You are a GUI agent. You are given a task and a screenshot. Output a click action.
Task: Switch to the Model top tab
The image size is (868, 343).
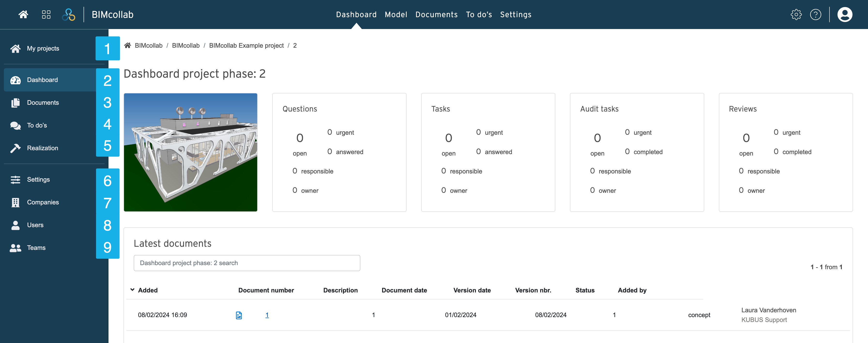(x=396, y=15)
